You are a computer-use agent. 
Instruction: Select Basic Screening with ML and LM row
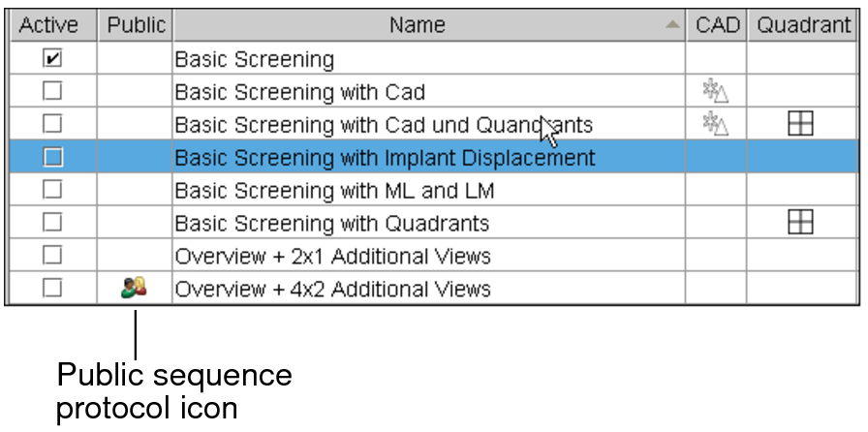pos(334,191)
